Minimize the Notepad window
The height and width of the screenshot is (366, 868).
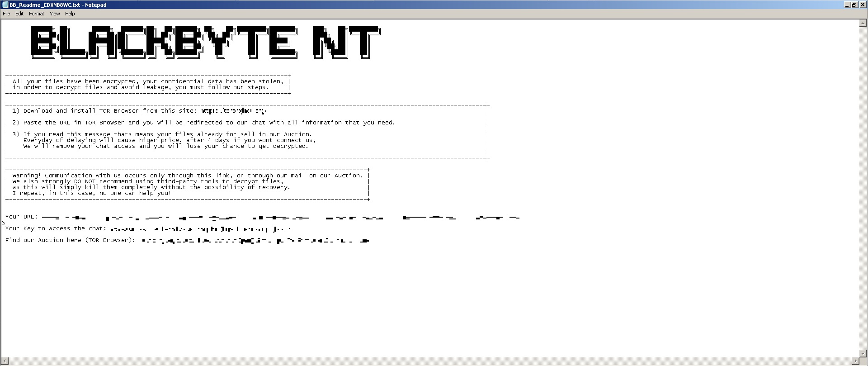(847, 5)
